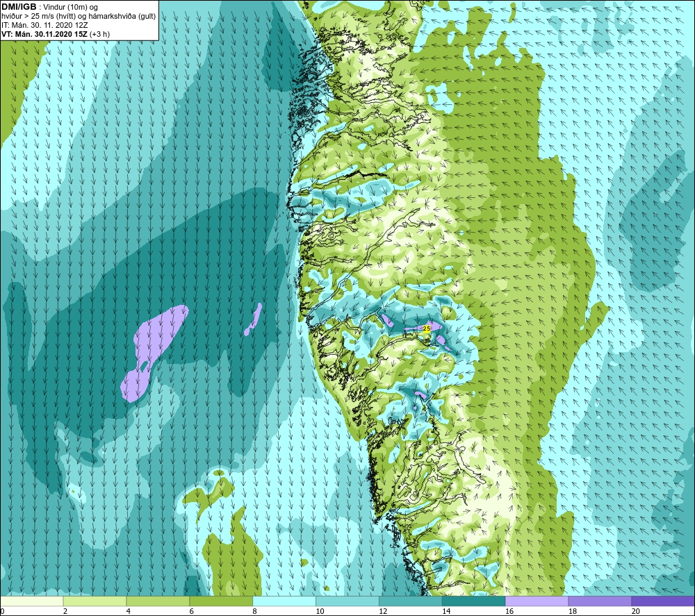Screen dimensions: 695x616
Task: Click the scale label '16'
Action: (509, 612)
